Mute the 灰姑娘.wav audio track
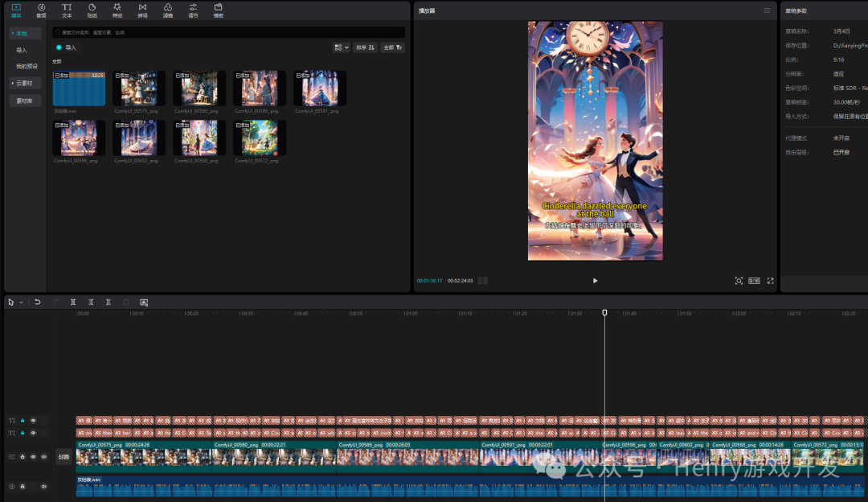Screen dimensions: 868x502 43,487
